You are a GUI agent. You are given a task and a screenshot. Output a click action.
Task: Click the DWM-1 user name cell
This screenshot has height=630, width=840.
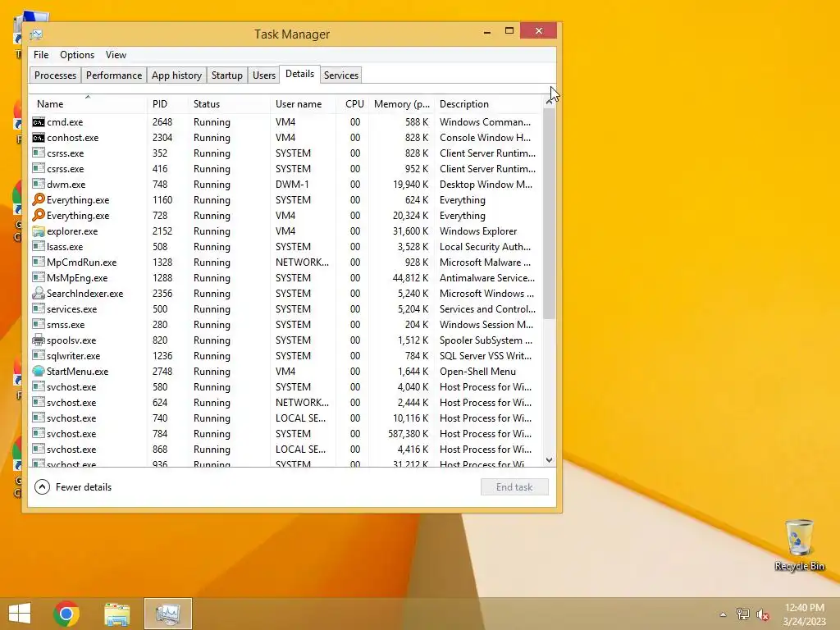292,185
